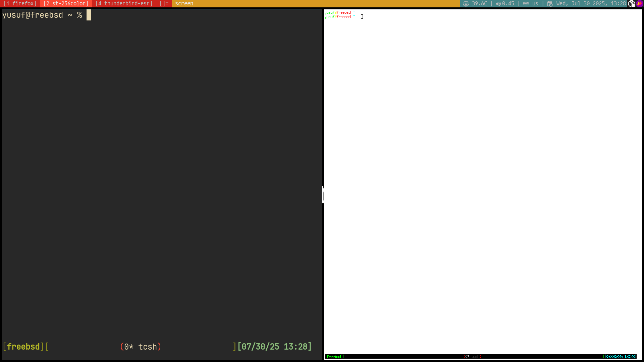The image size is (644, 362).
Task: Click '0* tcsh' window in dark status line
Action: (x=141, y=347)
